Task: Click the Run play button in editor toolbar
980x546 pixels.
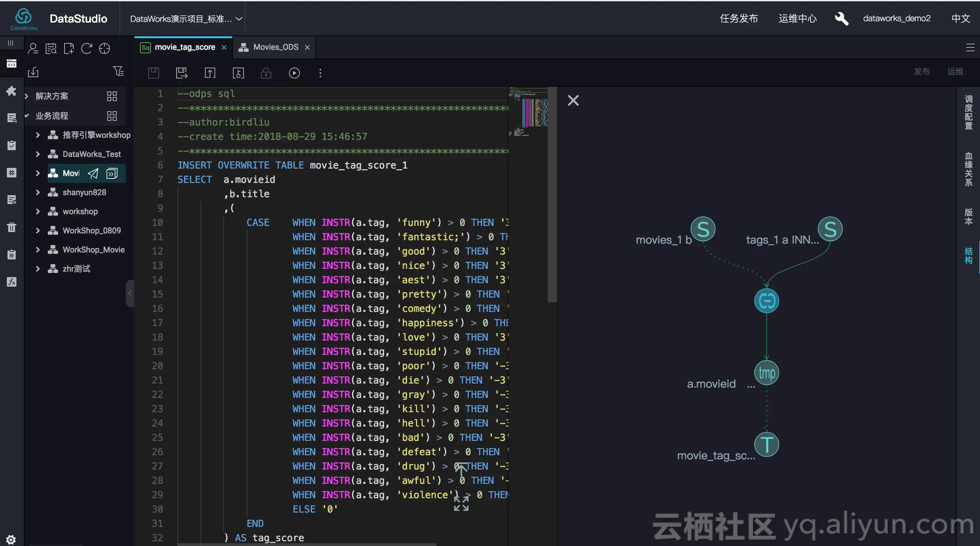Action: coord(294,73)
